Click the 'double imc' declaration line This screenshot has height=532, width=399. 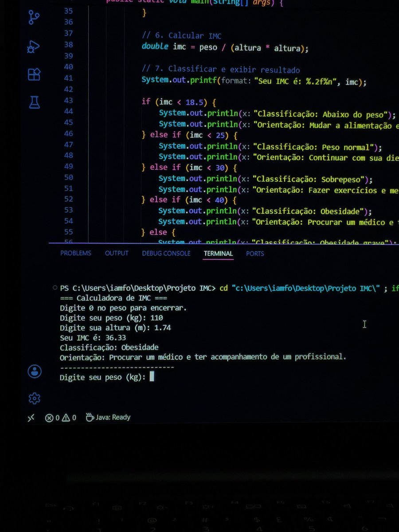pyautogui.click(x=225, y=47)
